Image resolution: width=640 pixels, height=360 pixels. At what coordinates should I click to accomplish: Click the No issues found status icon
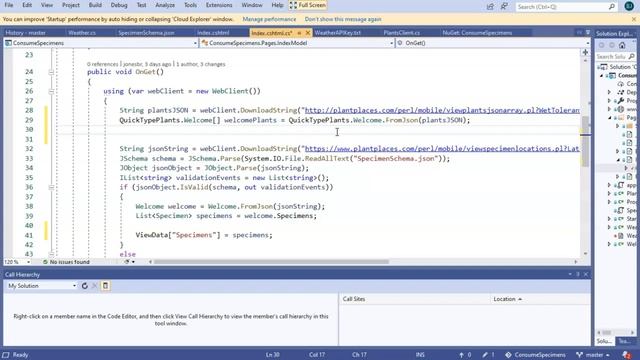45,262
